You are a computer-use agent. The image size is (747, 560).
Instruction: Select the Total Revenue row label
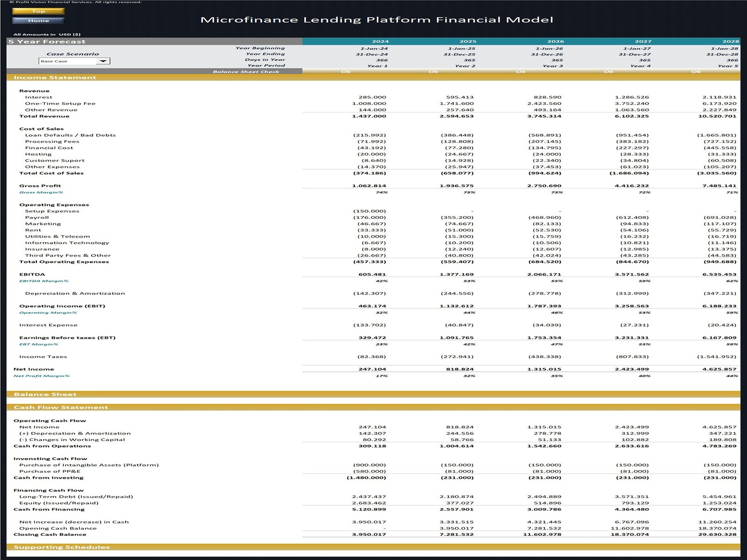(x=44, y=116)
